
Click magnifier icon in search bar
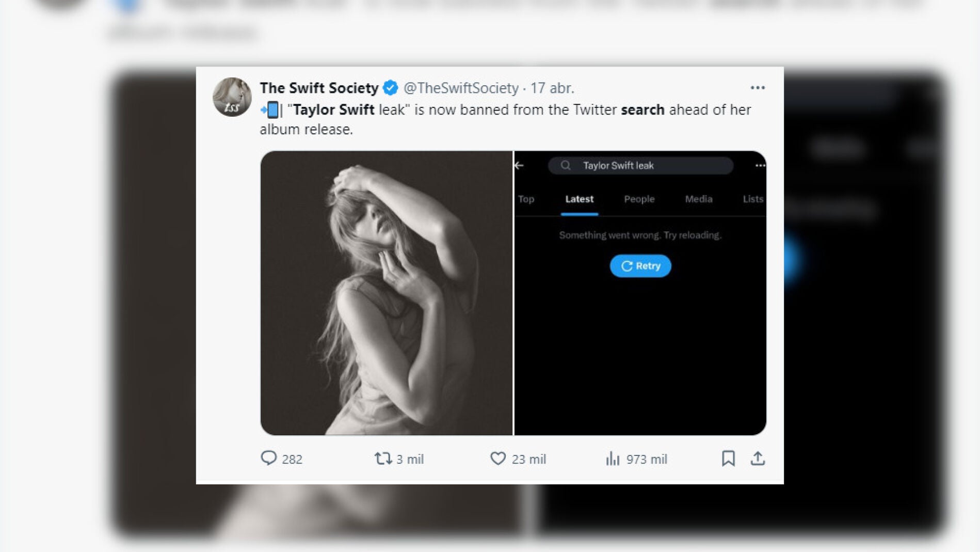[x=566, y=165]
